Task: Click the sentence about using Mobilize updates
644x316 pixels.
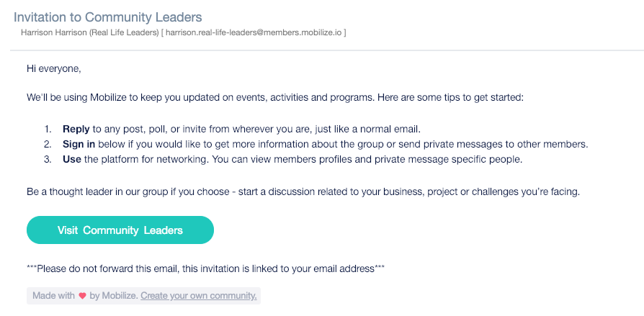Action: tap(275, 98)
